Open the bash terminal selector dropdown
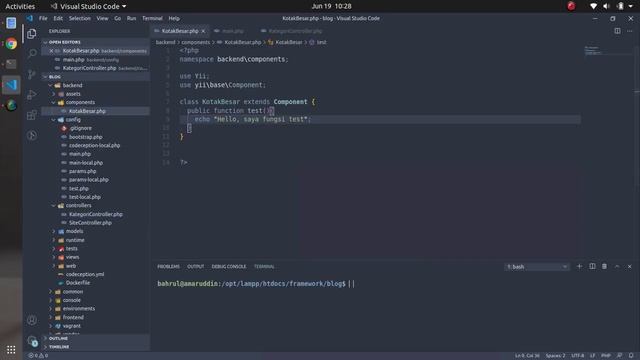Screen dimensions: 640x360 point(537,267)
